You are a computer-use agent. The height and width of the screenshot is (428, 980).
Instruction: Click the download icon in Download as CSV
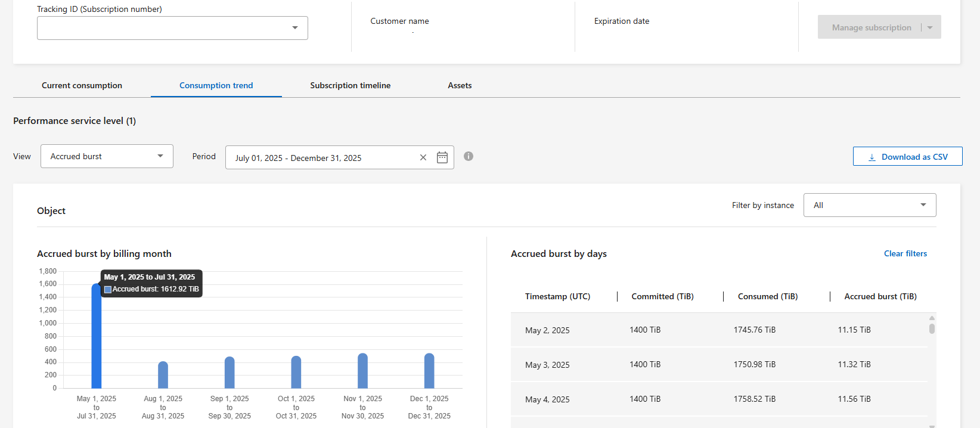tap(872, 157)
